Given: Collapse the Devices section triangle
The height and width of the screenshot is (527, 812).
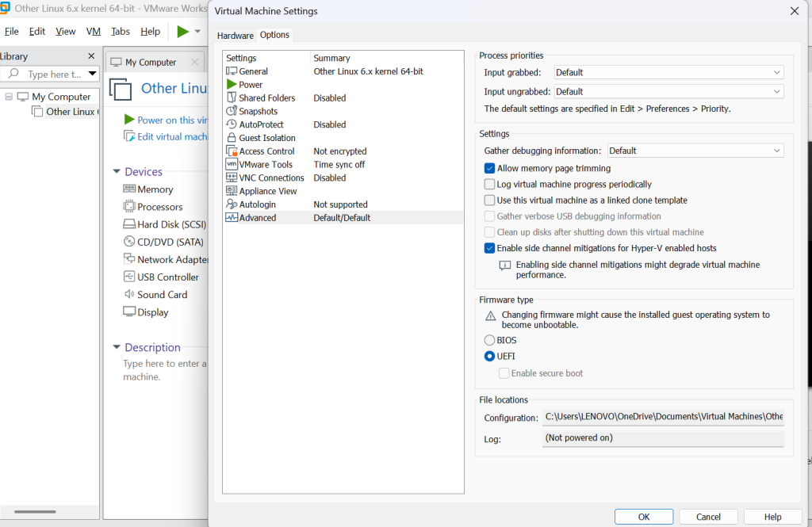Looking at the screenshot, I should pos(117,172).
